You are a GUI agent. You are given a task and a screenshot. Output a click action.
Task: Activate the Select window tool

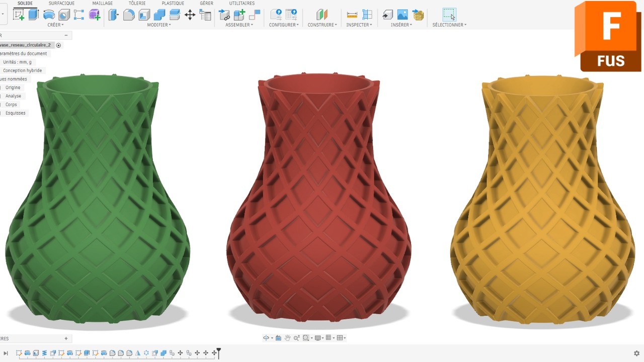click(449, 15)
